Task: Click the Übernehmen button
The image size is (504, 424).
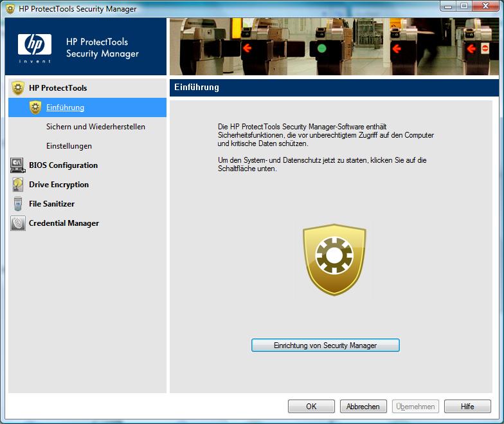Action: tap(415, 407)
